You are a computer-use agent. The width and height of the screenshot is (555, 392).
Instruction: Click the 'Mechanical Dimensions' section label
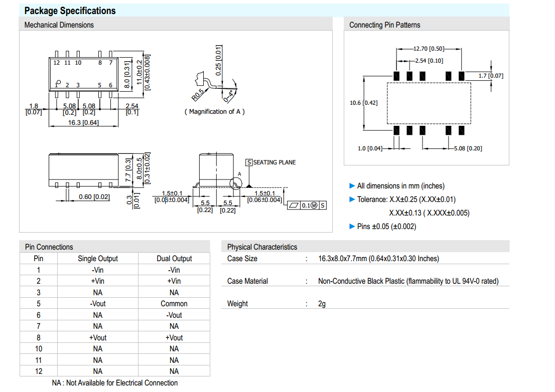point(59,25)
